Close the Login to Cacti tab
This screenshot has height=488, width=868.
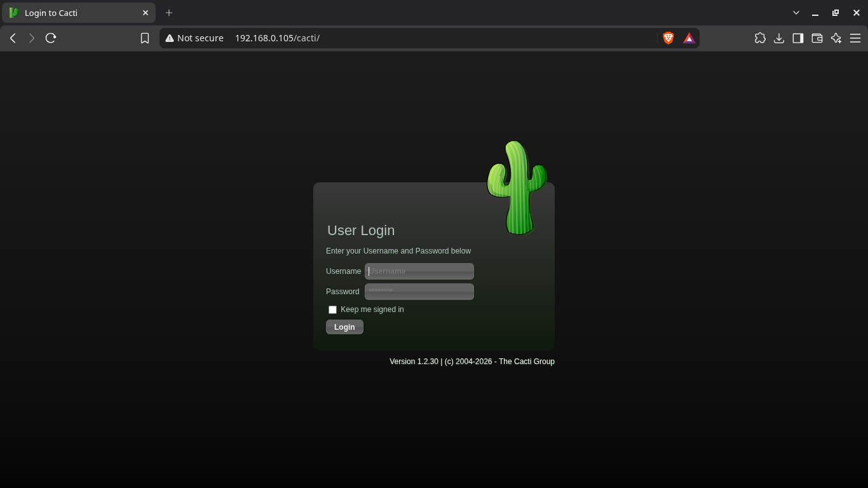(146, 13)
